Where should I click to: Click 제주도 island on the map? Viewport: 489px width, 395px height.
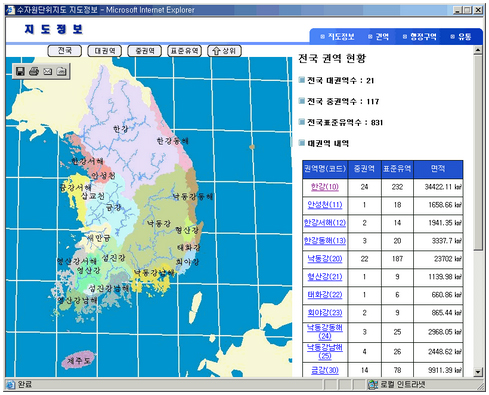(78, 360)
